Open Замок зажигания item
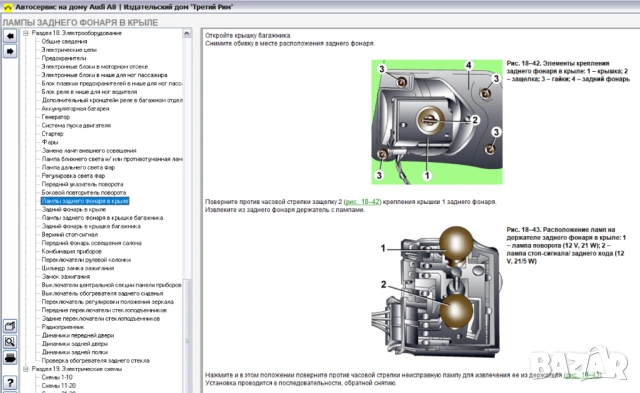This screenshot has height=393, width=640. [65, 277]
